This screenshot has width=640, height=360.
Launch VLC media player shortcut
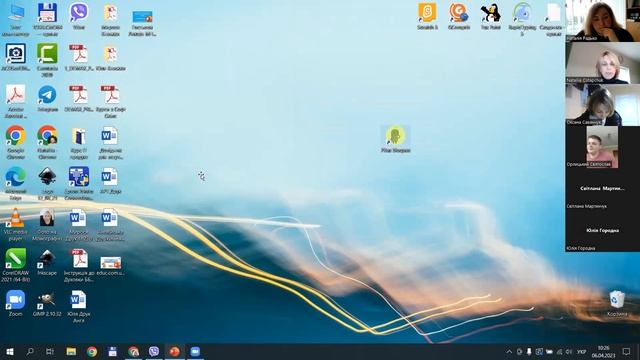pos(16,224)
